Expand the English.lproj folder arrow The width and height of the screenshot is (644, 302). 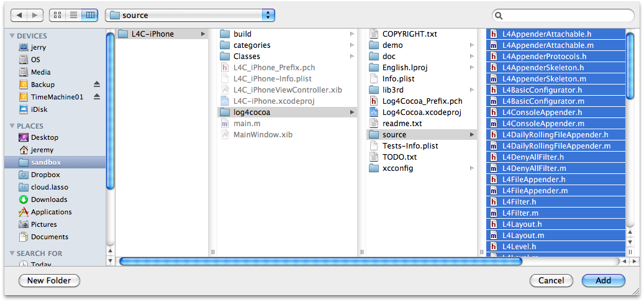pos(472,67)
